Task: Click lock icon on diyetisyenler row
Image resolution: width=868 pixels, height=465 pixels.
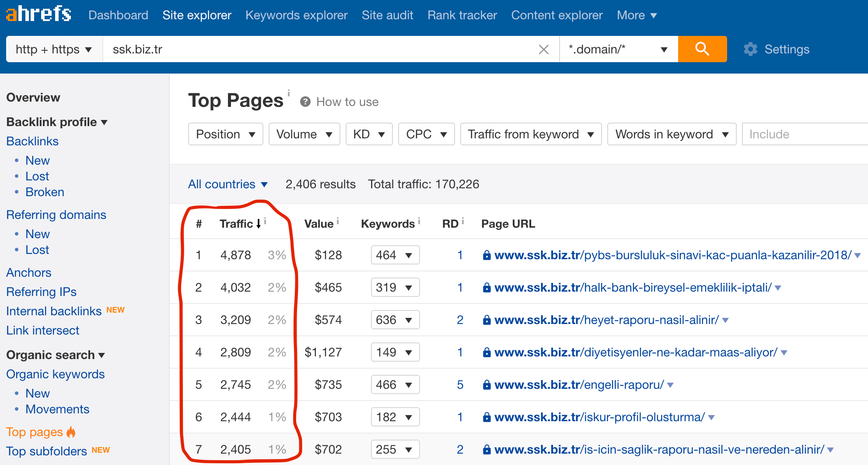Action: pos(486,352)
